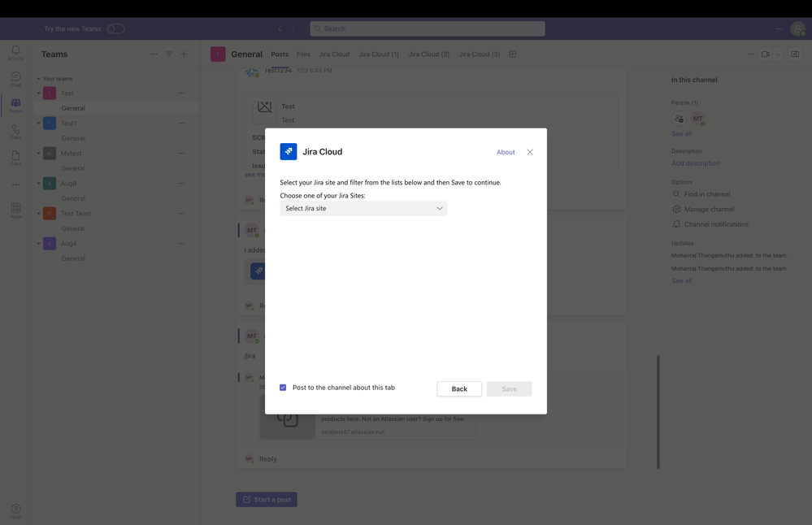Click Add description link

pyautogui.click(x=696, y=163)
